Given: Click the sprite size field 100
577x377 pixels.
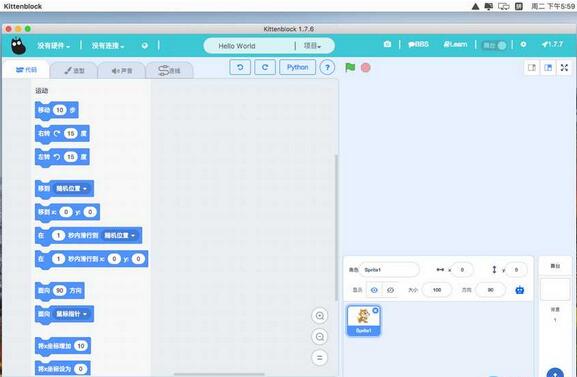Looking at the screenshot, I should point(437,290).
